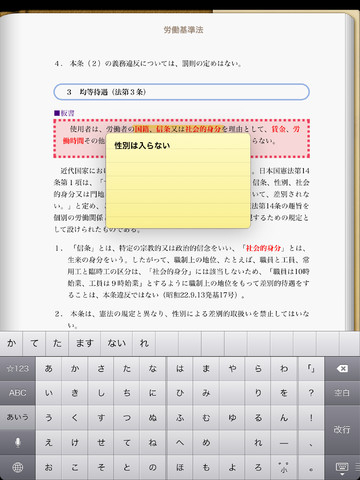The width and height of the screenshot is (360, 480).
Task: Tap the せ key on keyboard
Action: 101,442
